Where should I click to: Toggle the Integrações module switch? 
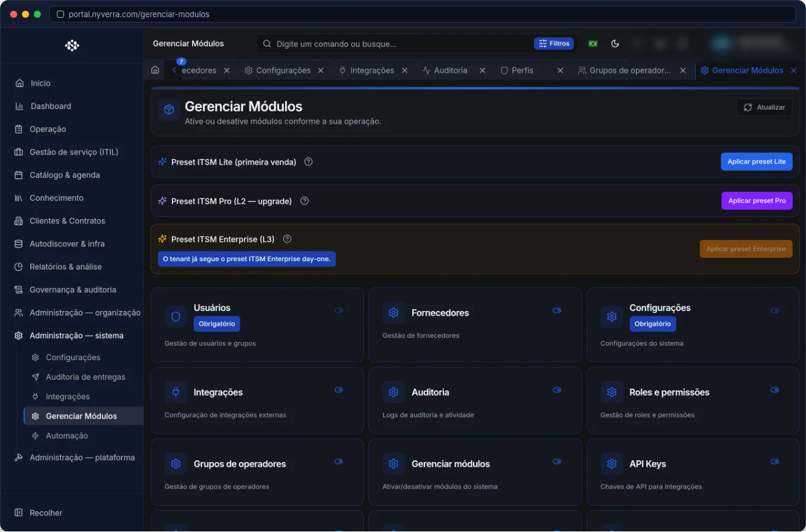tap(339, 390)
